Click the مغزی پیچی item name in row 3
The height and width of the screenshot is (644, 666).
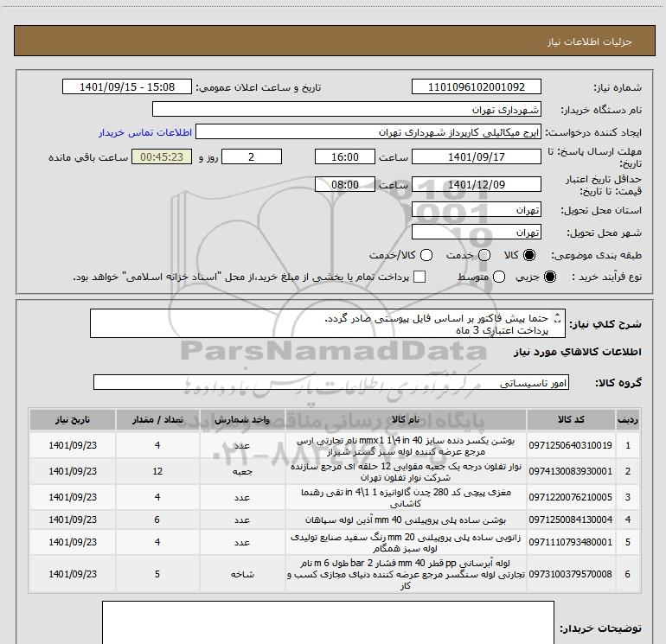[406, 498]
